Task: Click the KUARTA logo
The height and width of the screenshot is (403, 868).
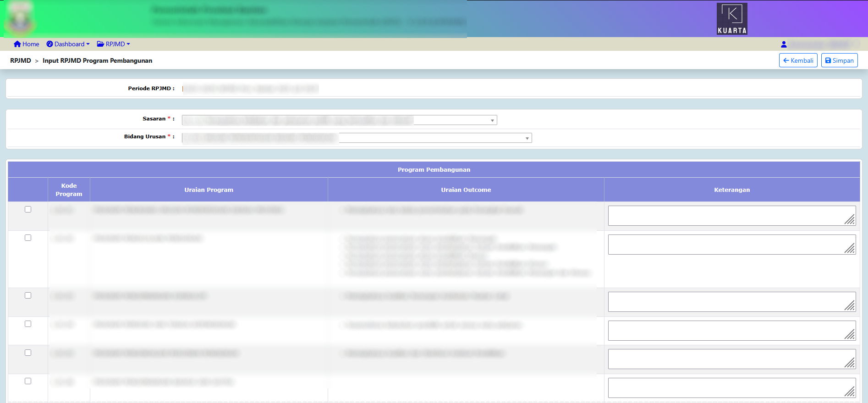Action: pos(732,19)
